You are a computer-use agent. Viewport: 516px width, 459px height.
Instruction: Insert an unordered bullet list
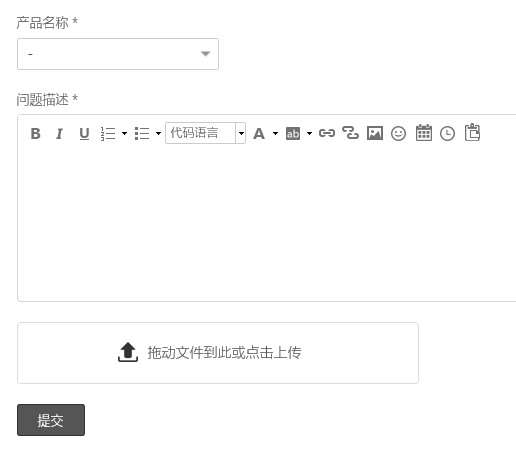[x=142, y=134]
